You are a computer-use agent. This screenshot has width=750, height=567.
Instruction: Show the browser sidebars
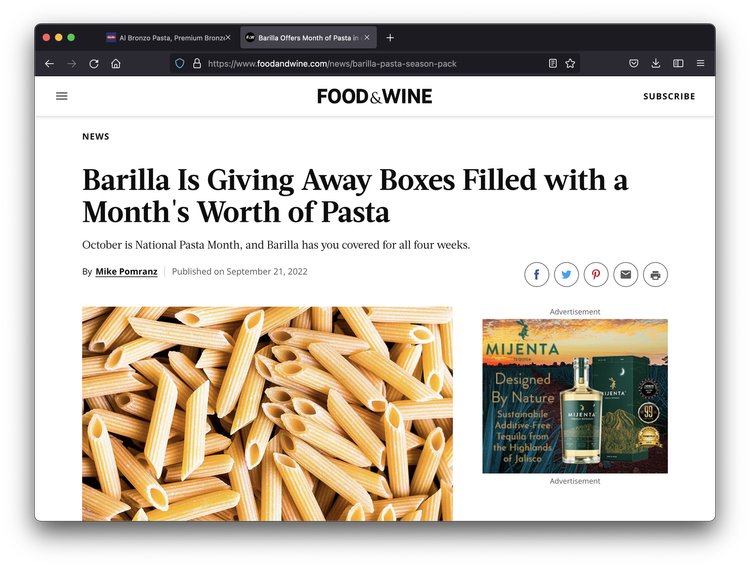point(678,64)
